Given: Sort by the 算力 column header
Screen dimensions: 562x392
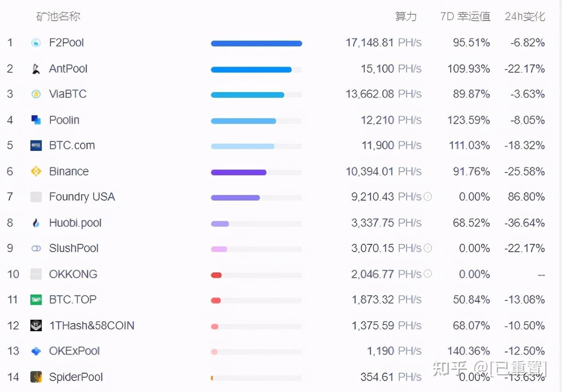Looking at the screenshot, I should click(406, 17).
